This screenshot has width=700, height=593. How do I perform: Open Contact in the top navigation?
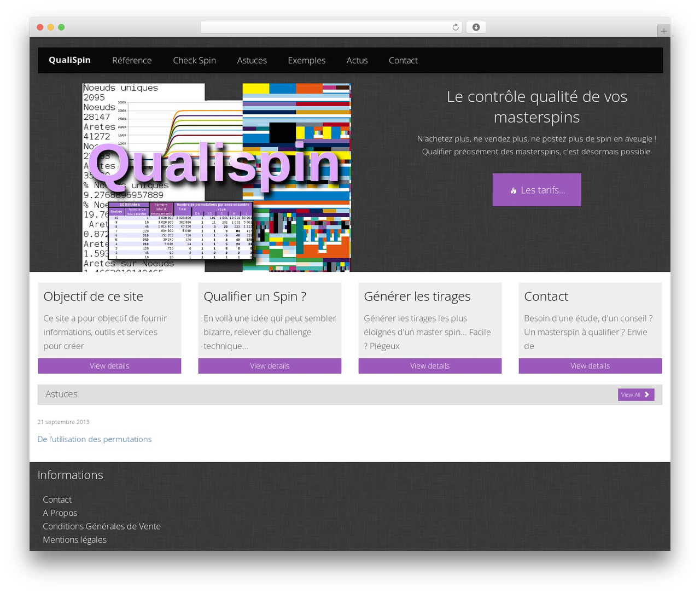403,60
